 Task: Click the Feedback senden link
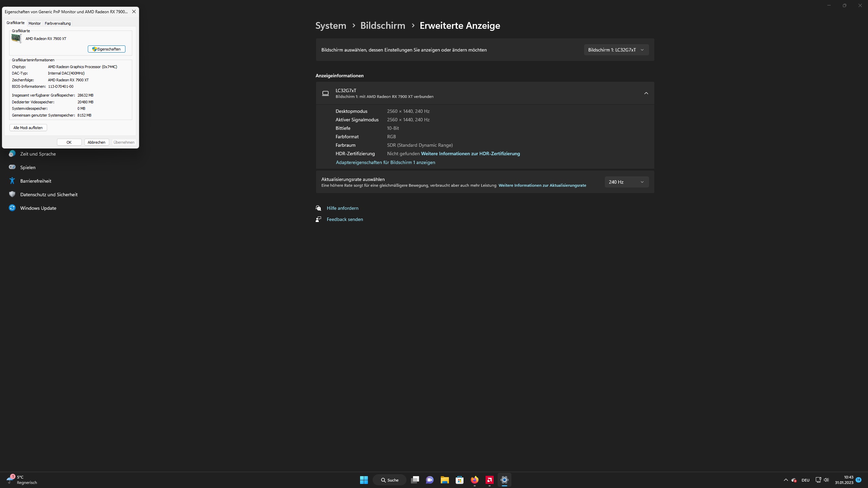point(345,219)
